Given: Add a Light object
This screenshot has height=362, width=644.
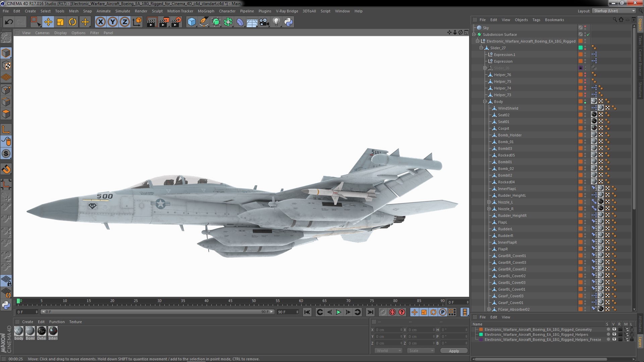Looking at the screenshot, I should [x=276, y=22].
